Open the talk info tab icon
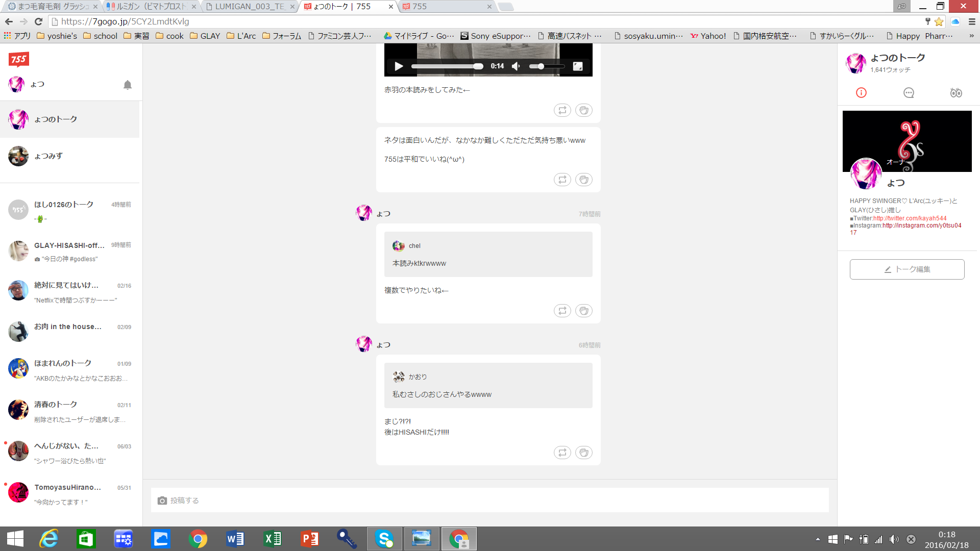Screen dimensions: 980x551 tap(861, 93)
